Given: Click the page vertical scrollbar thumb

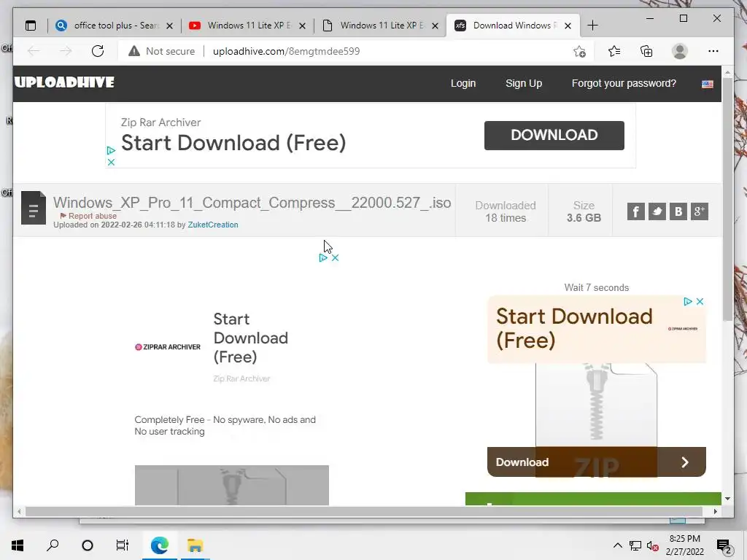Looking at the screenshot, I should point(727,199).
